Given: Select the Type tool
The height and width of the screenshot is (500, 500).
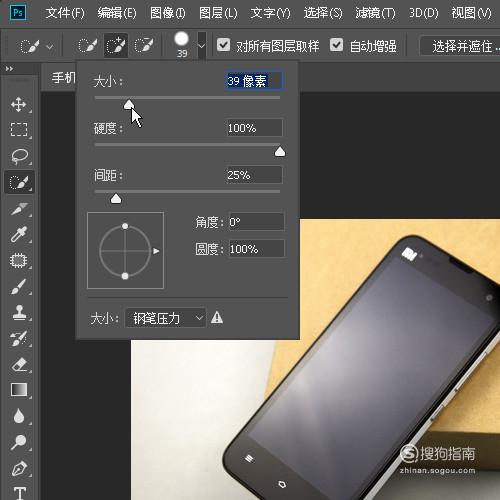Looking at the screenshot, I should 20,493.
